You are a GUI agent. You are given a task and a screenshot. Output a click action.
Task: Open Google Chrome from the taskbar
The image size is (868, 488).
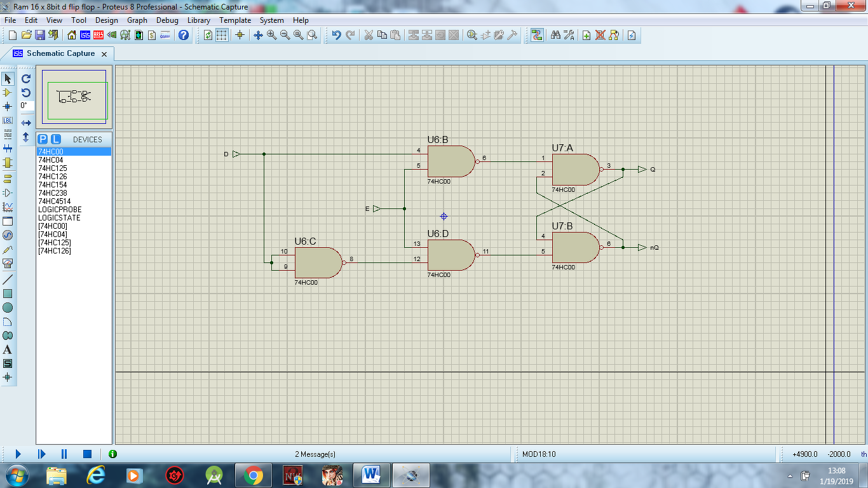253,475
